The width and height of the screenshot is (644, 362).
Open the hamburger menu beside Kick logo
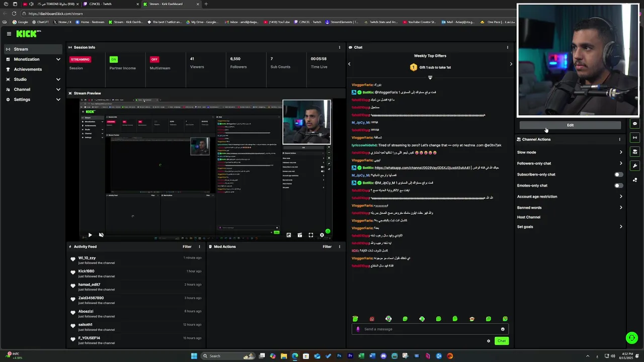9,34
